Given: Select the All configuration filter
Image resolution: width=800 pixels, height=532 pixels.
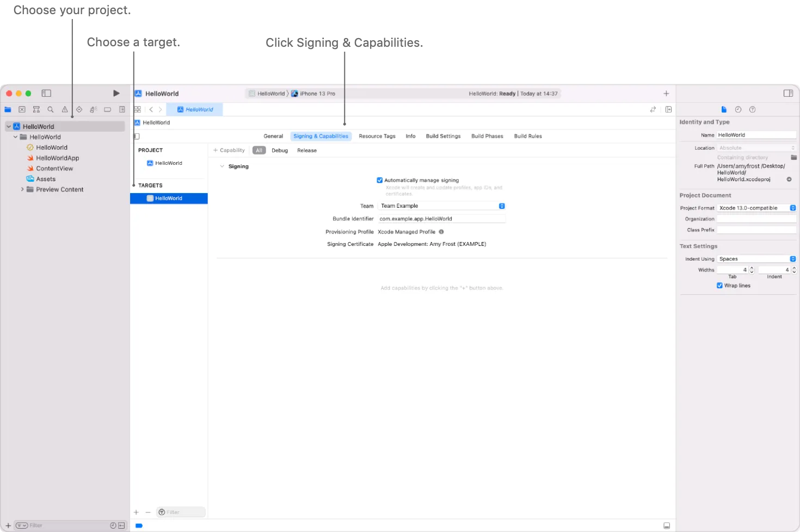Looking at the screenshot, I should coord(259,150).
